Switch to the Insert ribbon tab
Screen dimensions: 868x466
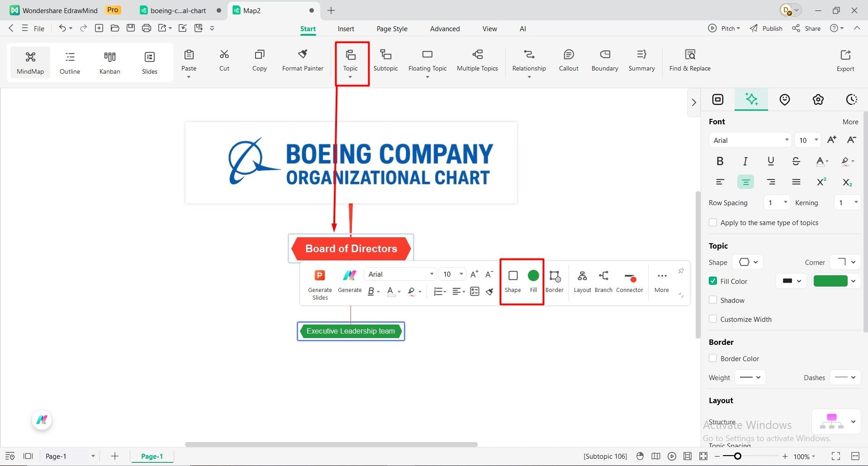(x=346, y=28)
